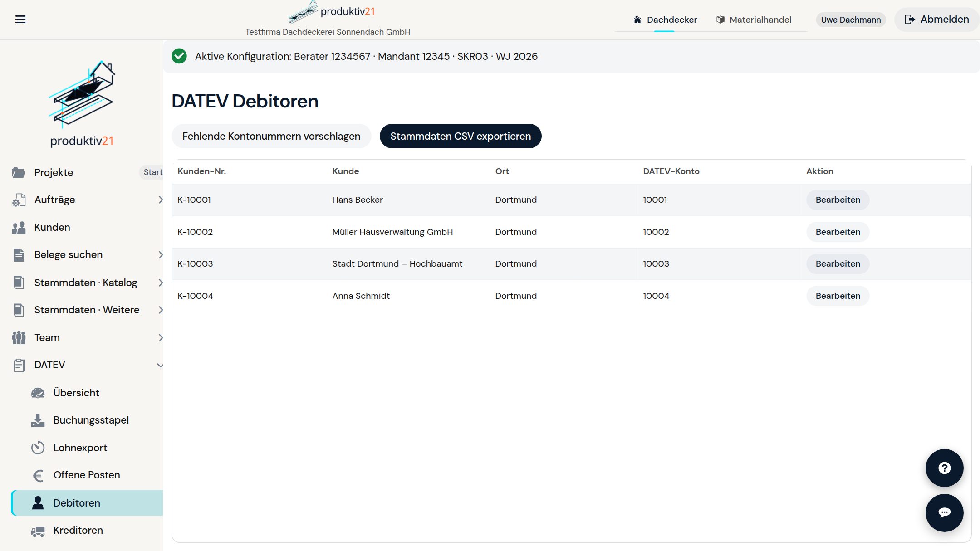
Task: Open the help question mark button
Action: tap(944, 468)
